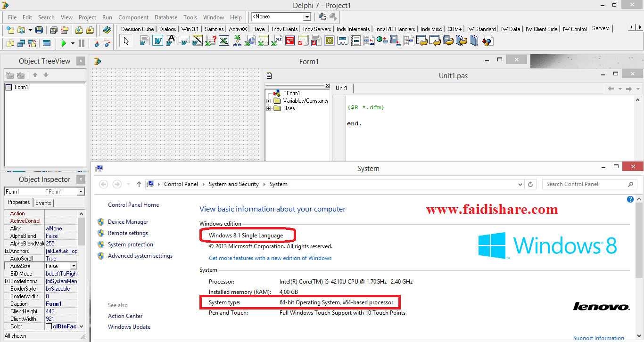
Task: Open Windows Update link
Action: click(129, 327)
